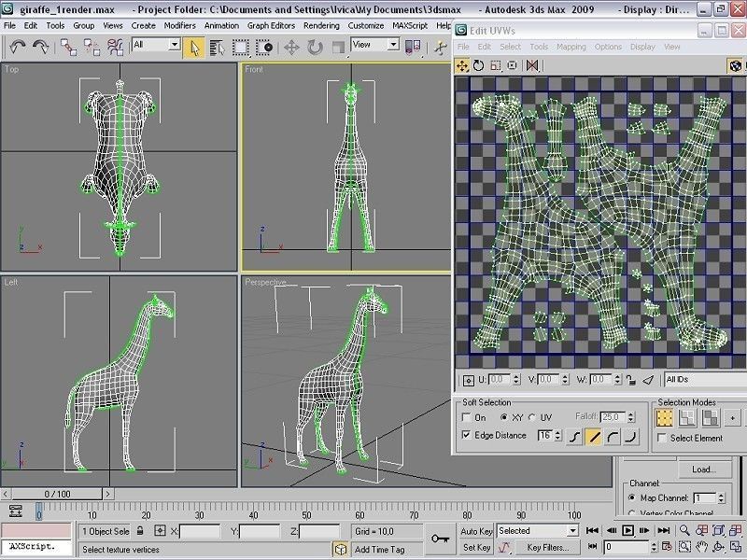This screenshot has width=747, height=560.
Task: Click the U coordinate spinner arrows
Action: coord(516,380)
